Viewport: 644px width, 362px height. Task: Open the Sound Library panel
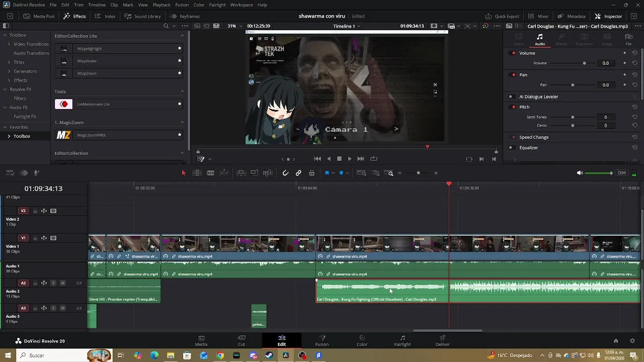(x=142, y=16)
